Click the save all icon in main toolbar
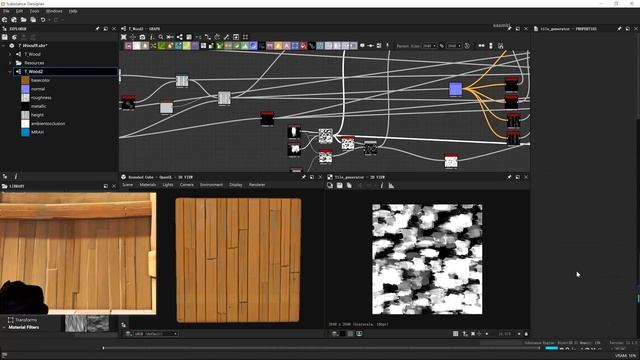The image size is (640, 360). click(x=33, y=20)
